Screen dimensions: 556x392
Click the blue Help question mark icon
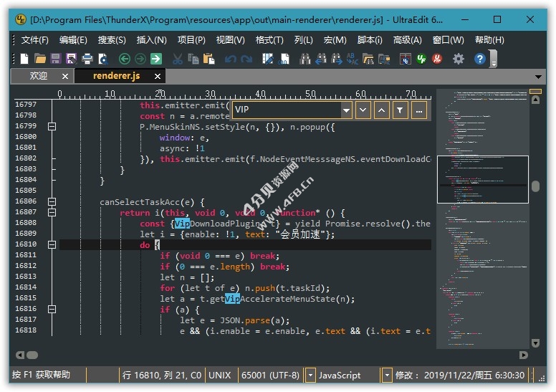pos(480,59)
